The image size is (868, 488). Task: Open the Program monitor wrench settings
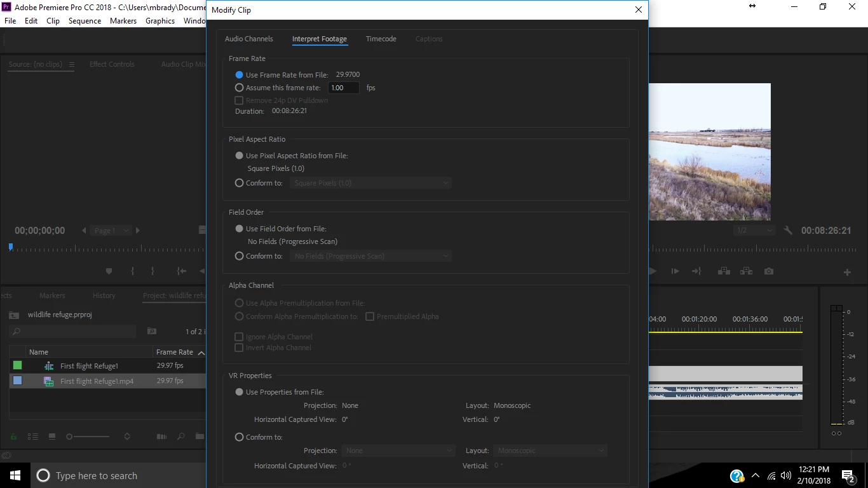(788, 231)
